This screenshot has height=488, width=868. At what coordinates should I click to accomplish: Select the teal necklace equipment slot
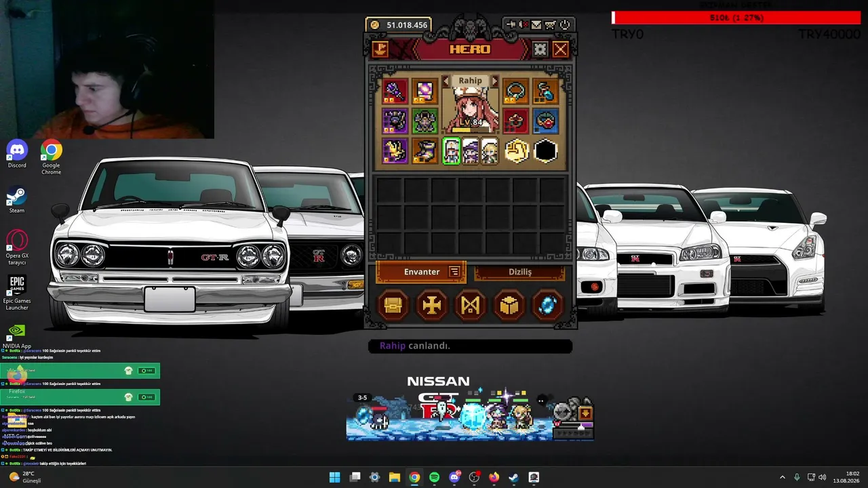[x=515, y=91]
